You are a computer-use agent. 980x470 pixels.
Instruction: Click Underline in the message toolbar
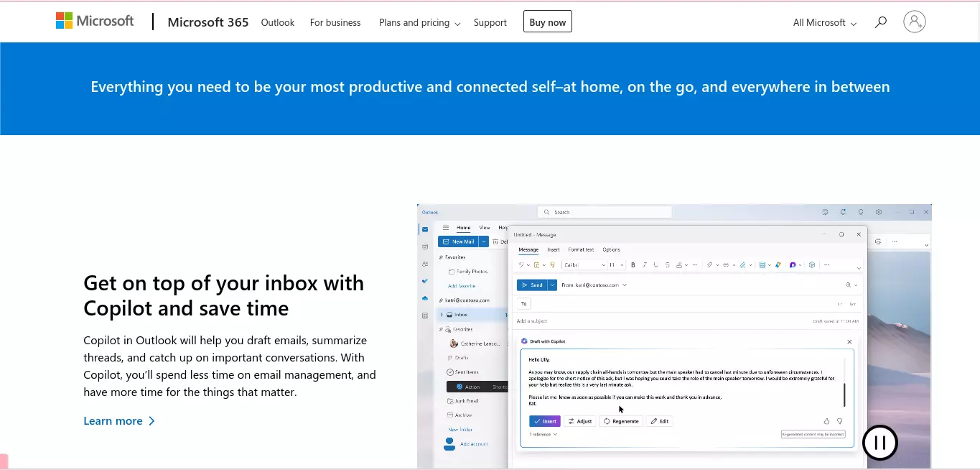click(655, 265)
